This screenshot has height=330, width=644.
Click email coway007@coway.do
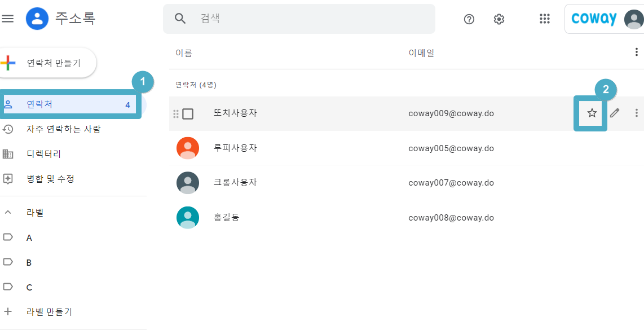click(451, 183)
